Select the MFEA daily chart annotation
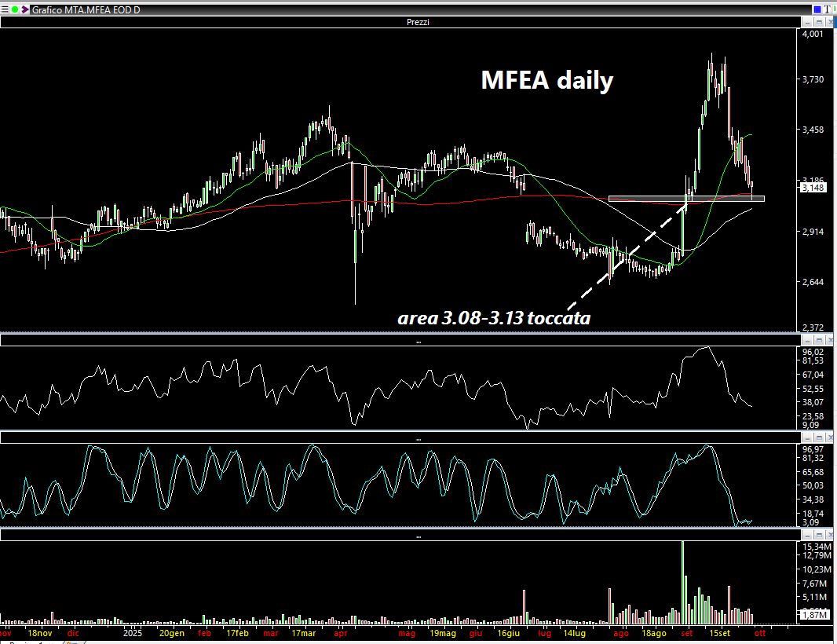The image size is (837, 644). (547, 81)
